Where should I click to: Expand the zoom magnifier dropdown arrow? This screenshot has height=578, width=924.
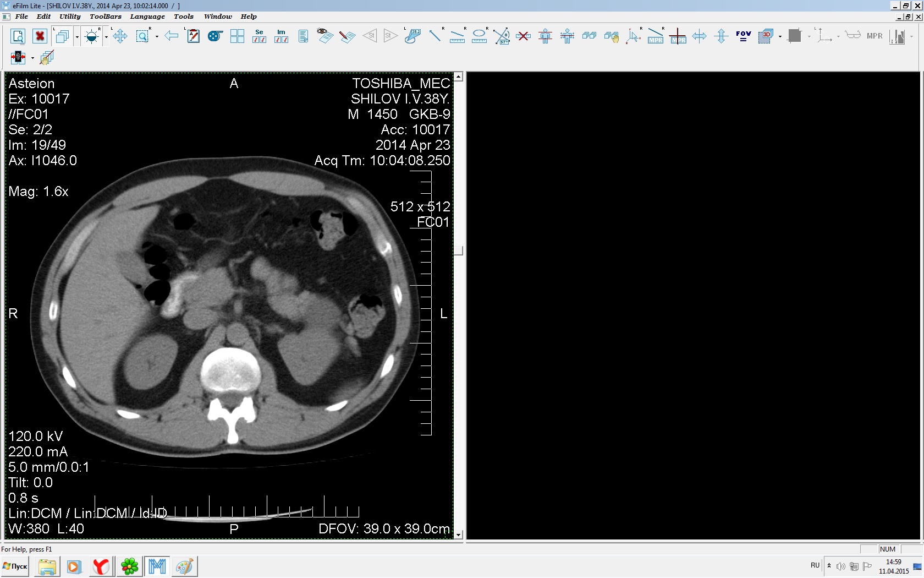(157, 37)
